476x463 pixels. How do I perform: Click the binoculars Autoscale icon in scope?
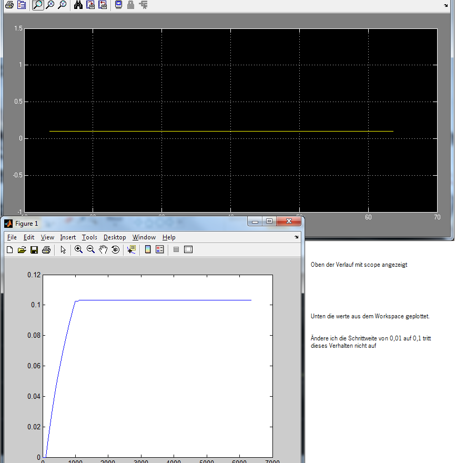78,5
